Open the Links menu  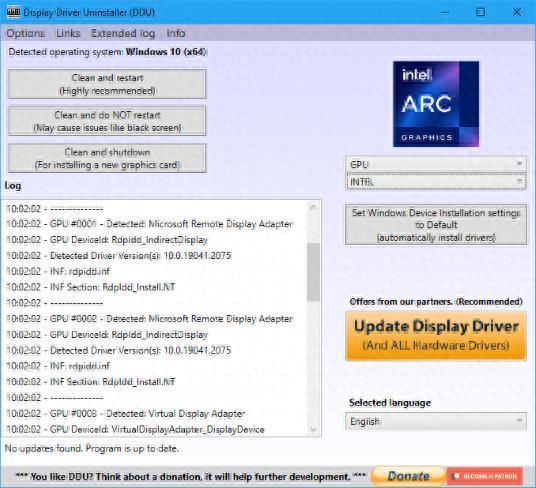(68, 33)
